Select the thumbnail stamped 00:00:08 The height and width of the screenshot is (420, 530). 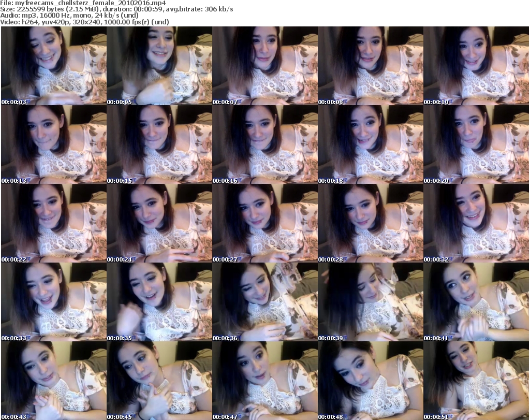371,66
